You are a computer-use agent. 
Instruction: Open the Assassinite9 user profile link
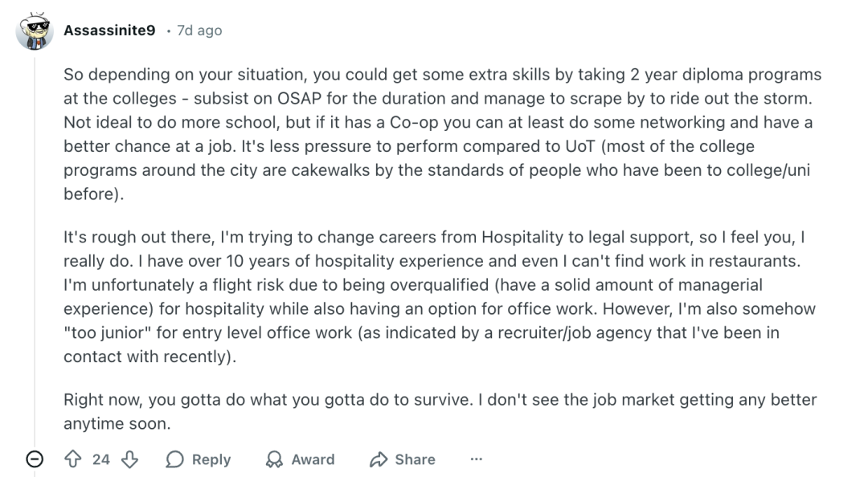pyautogui.click(x=109, y=31)
